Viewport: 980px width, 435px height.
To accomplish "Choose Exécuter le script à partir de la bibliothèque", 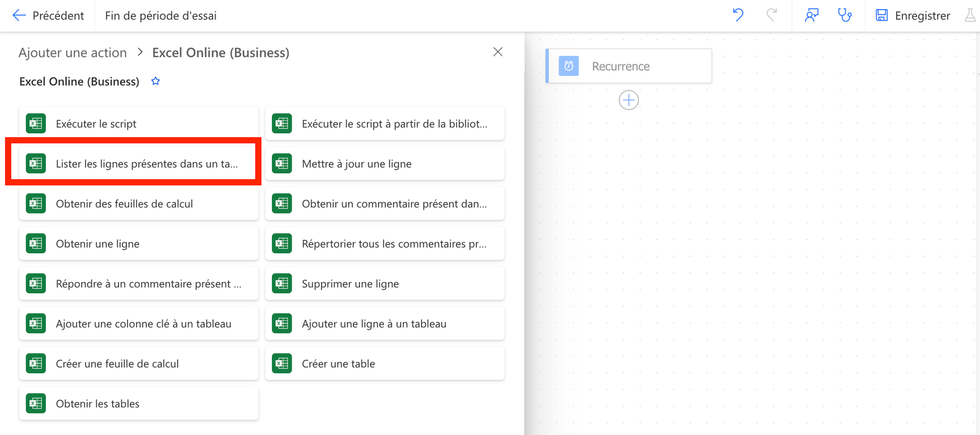I will [x=385, y=124].
